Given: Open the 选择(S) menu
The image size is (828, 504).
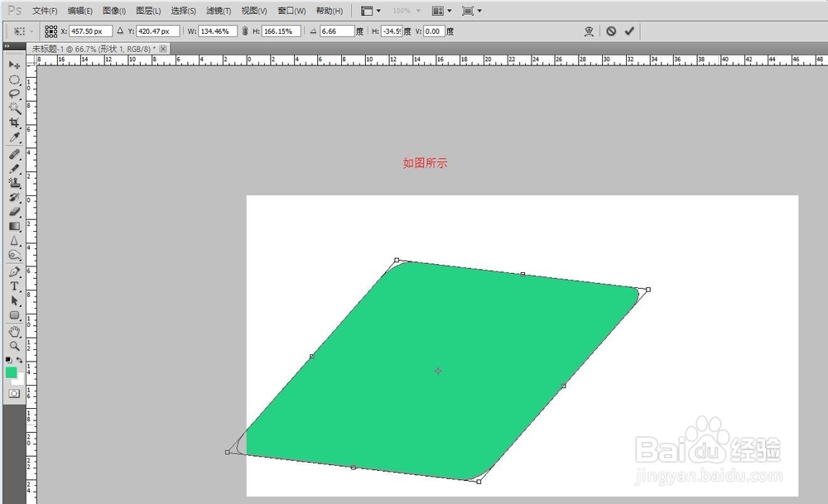Looking at the screenshot, I should pyautogui.click(x=183, y=11).
